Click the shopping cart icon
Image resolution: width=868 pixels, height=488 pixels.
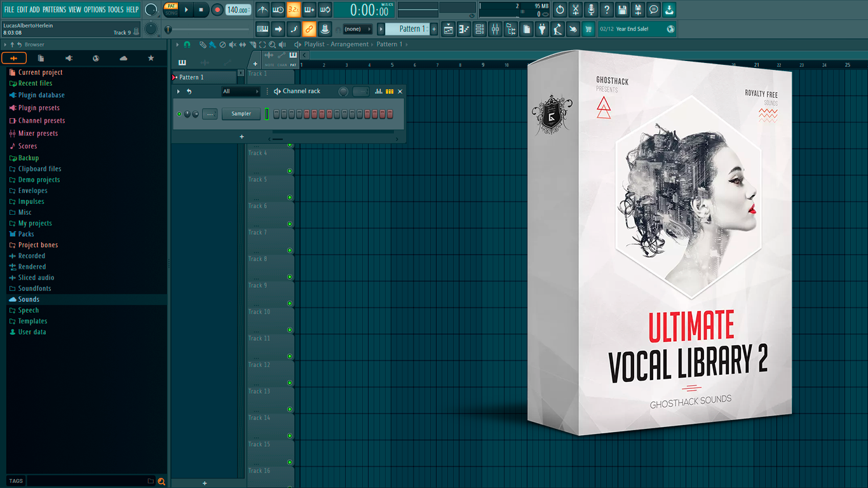point(588,29)
